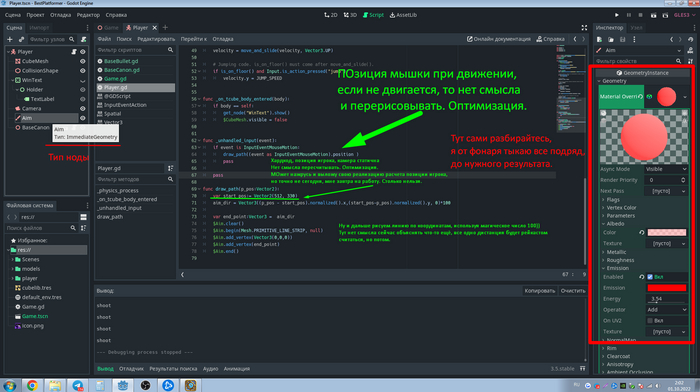Create a new resource in the Inspector
The height and width of the screenshot is (392, 700).
(600, 39)
